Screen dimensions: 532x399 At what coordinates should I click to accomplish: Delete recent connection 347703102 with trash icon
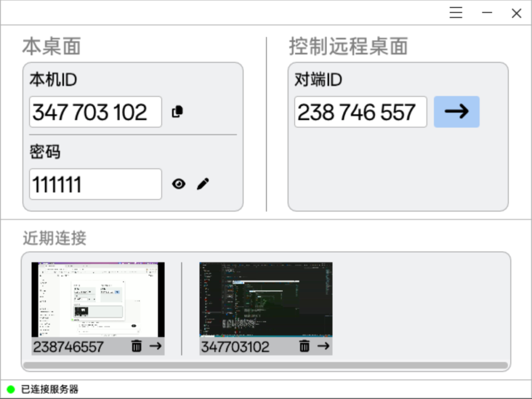point(305,346)
